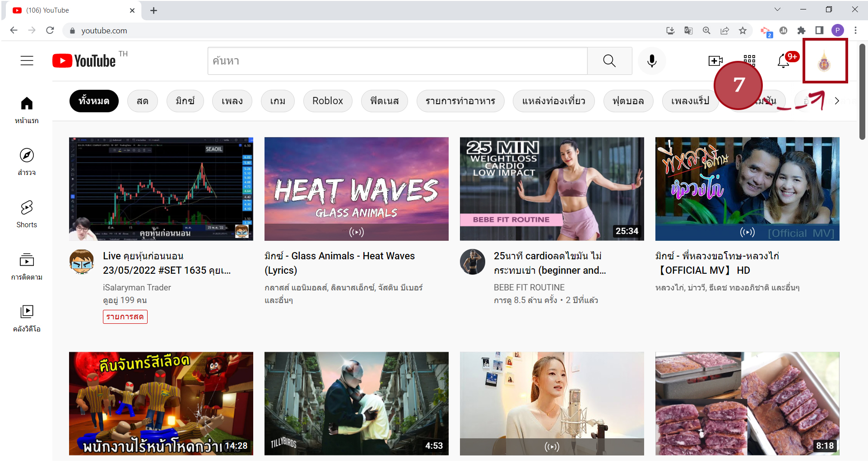Image resolution: width=868 pixels, height=469 pixels.
Task: Open the พี่หลวงขอโทษ OFFICIAL MV mix title
Action: point(717,263)
